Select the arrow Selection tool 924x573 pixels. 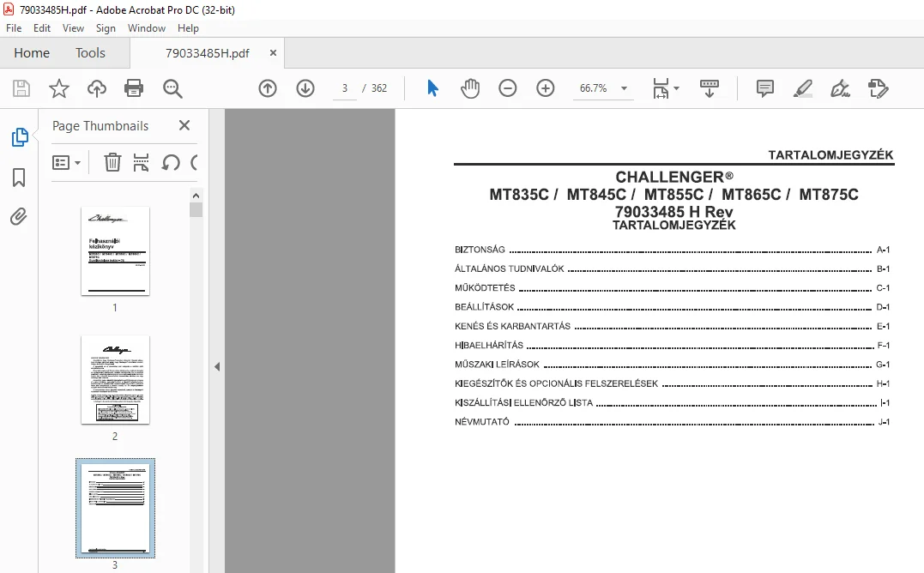pyautogui.click(x=432, y=88)
